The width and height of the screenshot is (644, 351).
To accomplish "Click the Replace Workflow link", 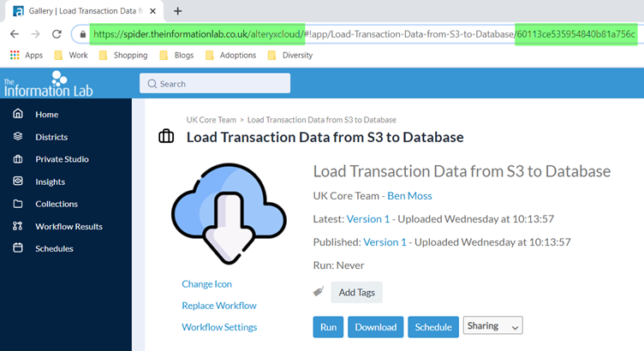I will (x=219, y=306).
